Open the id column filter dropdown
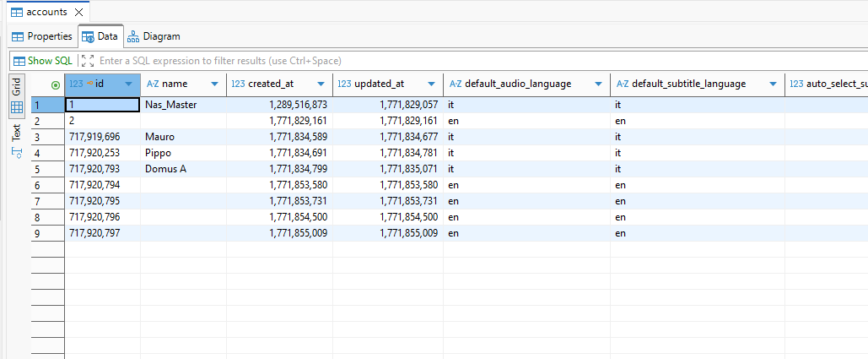 point(129,84)
